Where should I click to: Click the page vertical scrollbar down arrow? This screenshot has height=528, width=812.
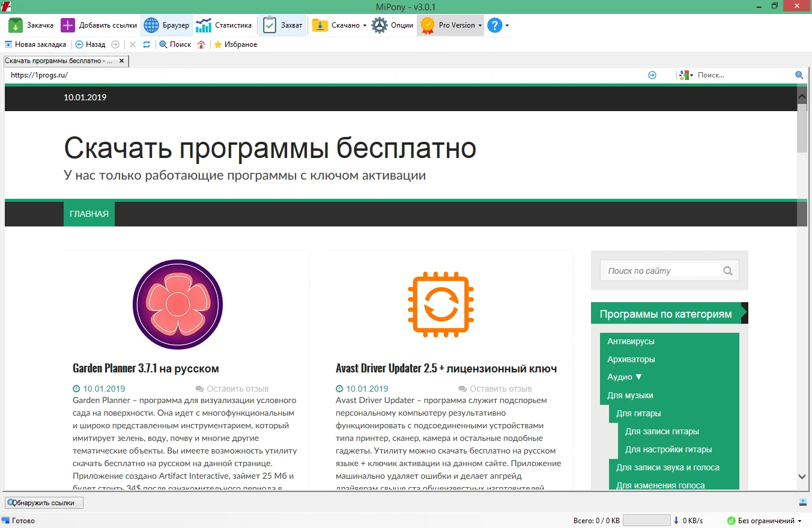802,476
